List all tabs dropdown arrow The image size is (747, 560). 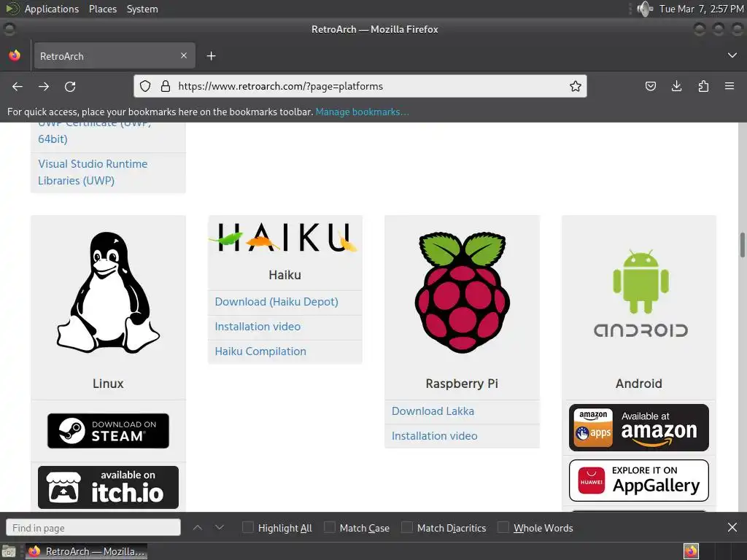coord(732,55)
